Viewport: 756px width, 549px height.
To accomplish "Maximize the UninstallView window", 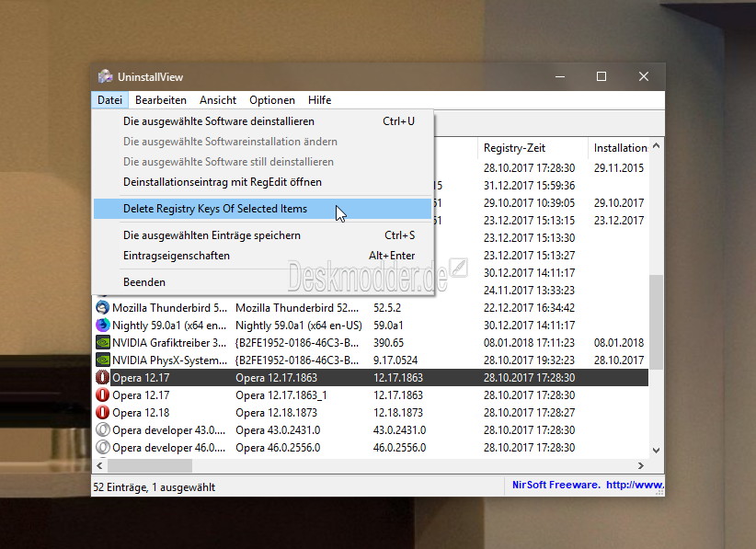I will 601,76.
